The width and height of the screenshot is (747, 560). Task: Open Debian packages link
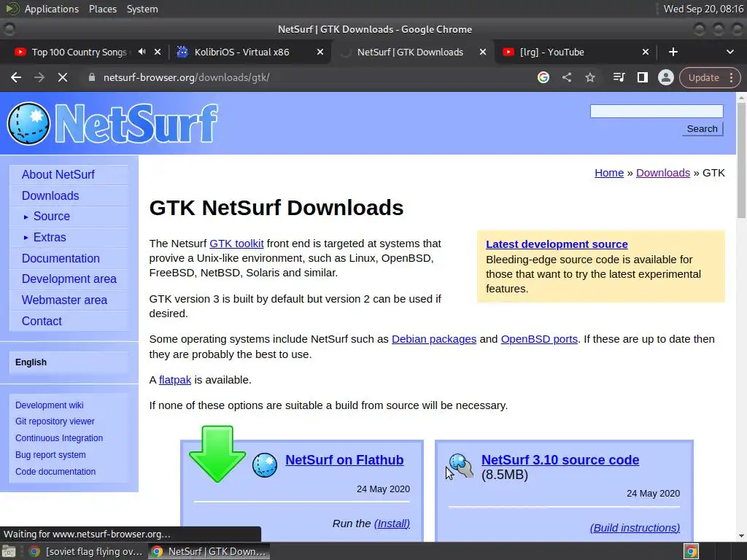(433, 339)
